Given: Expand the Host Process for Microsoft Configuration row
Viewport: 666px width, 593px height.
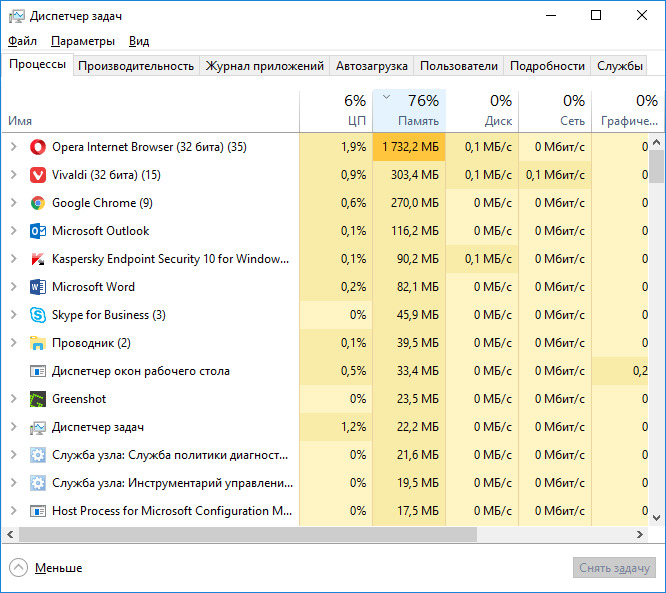Looking at the screenshot, I should (x=14, y=511).
